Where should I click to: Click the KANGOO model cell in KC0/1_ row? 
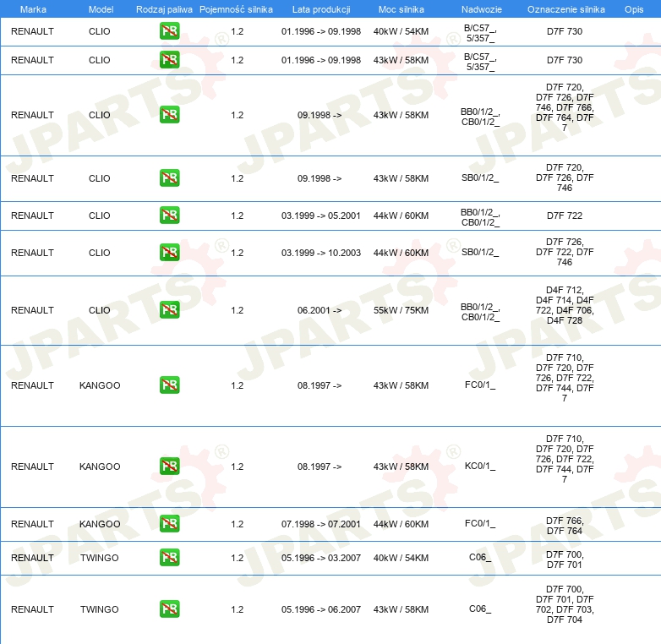coord(100,467)
